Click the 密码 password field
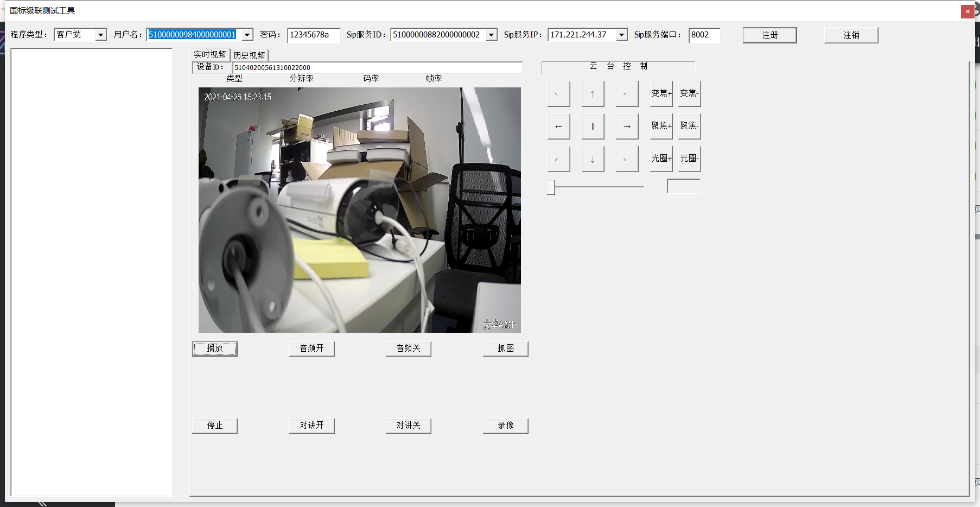This screenshot has height=507, width=980. coord(314,35)
